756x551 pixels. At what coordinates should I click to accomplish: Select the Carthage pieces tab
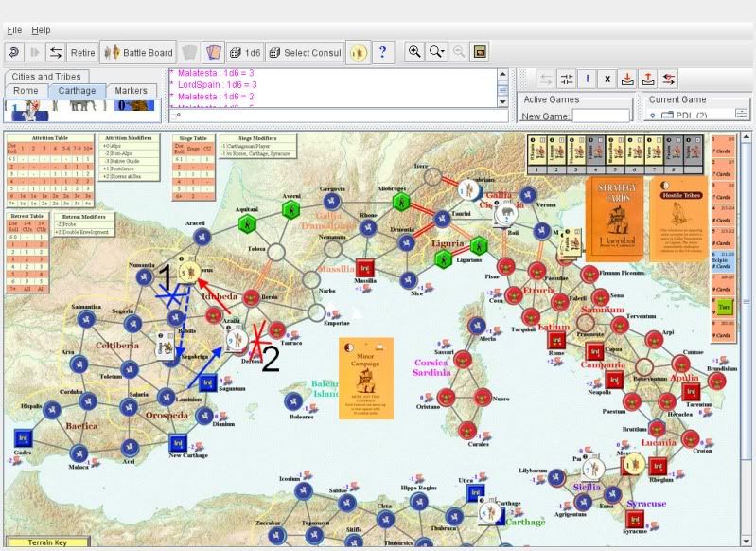[78, 90]
